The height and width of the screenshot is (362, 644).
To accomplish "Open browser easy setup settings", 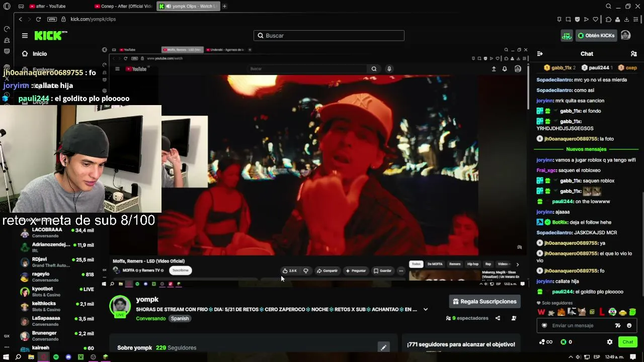I will click(x=636, y=19).
